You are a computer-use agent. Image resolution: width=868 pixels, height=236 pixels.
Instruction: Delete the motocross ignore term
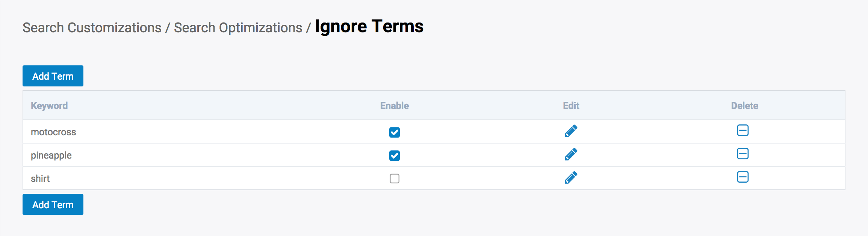(x=742, y=130)
